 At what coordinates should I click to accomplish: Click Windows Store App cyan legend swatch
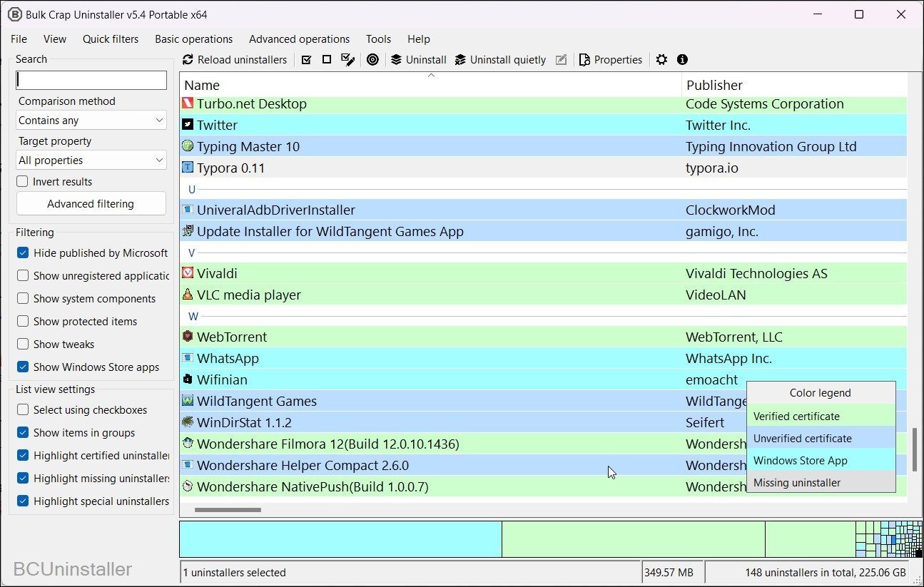click(x=821, y=461)
